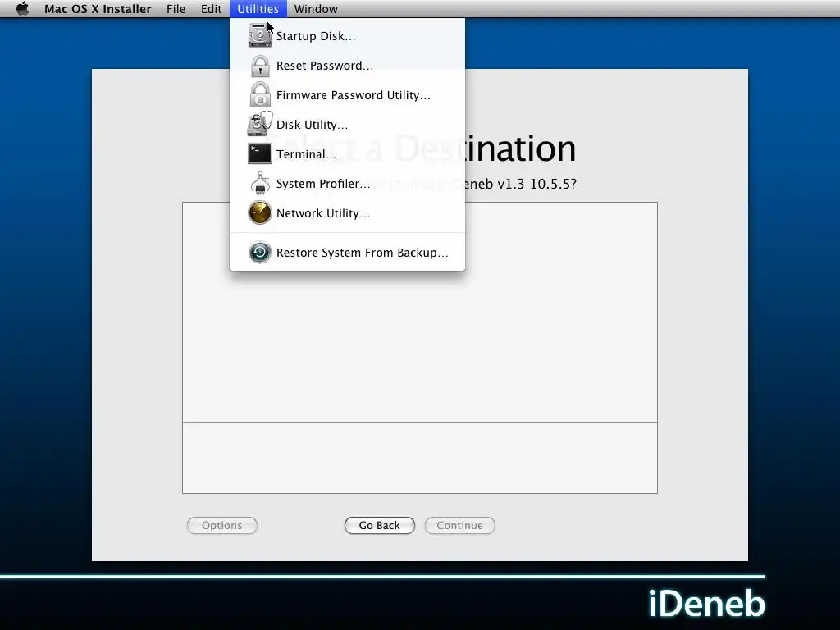
Task: Click the Disk Utility stethoscope icon
Action: tap(260, 124)
